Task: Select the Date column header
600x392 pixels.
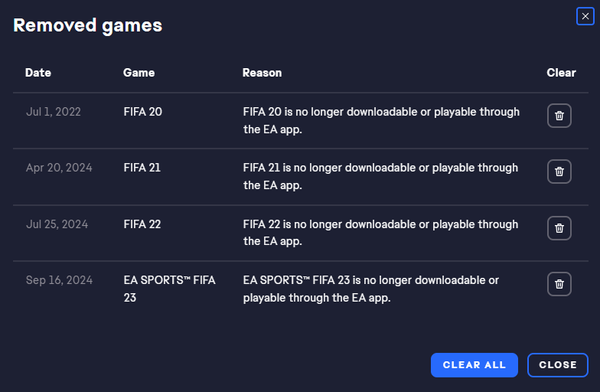Action: pos(38,73)
